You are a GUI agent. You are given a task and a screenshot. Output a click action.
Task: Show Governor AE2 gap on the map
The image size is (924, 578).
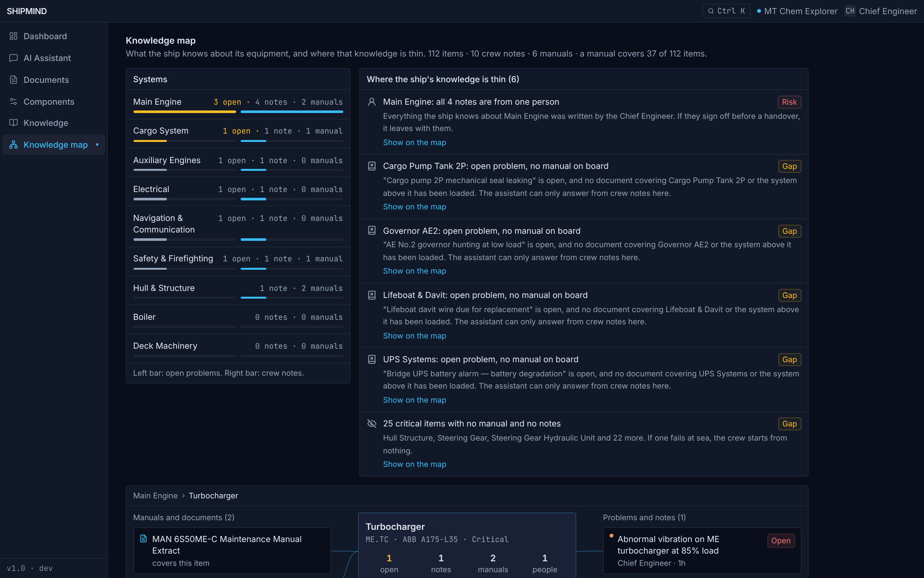click(414, 271)
